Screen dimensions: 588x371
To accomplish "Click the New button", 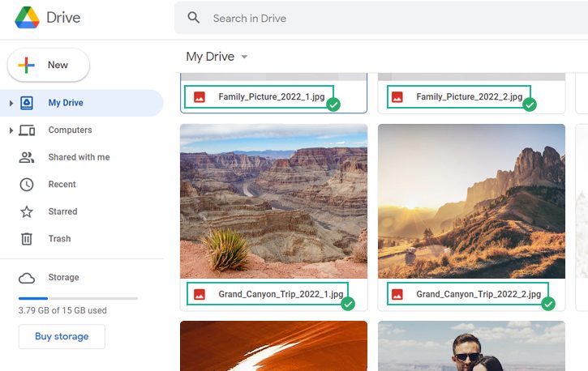I will [x=49, y=65].
